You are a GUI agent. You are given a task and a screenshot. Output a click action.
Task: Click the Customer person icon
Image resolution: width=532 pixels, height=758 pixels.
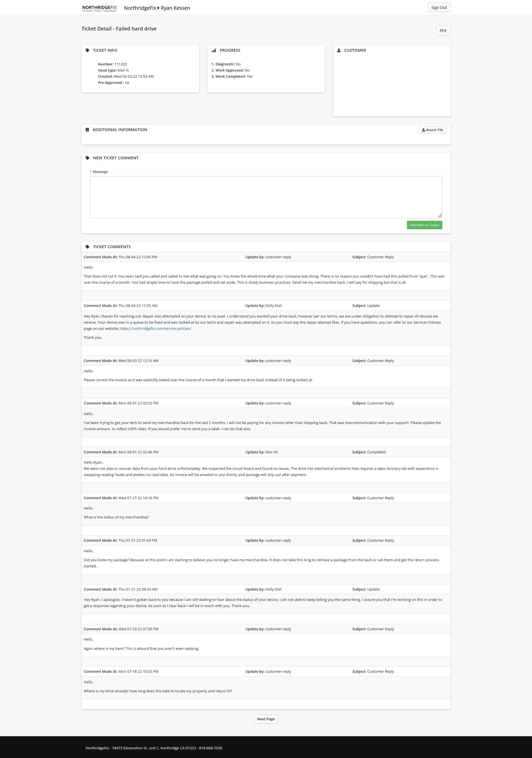(339, 51)
